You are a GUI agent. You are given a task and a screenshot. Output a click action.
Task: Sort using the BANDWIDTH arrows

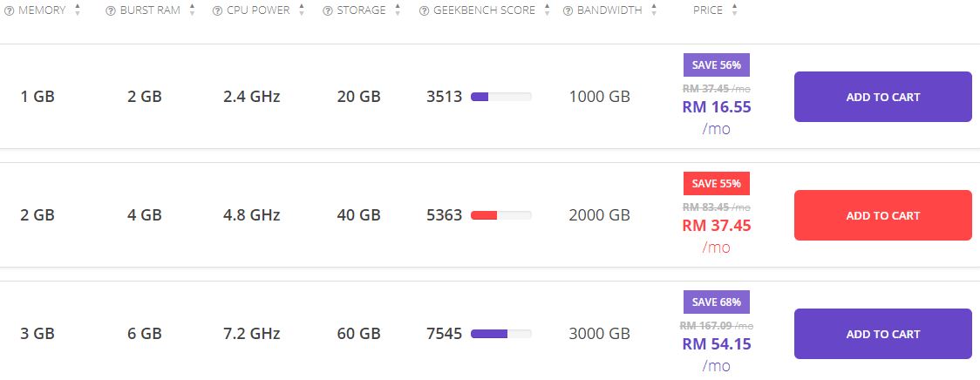coord(654,10)
